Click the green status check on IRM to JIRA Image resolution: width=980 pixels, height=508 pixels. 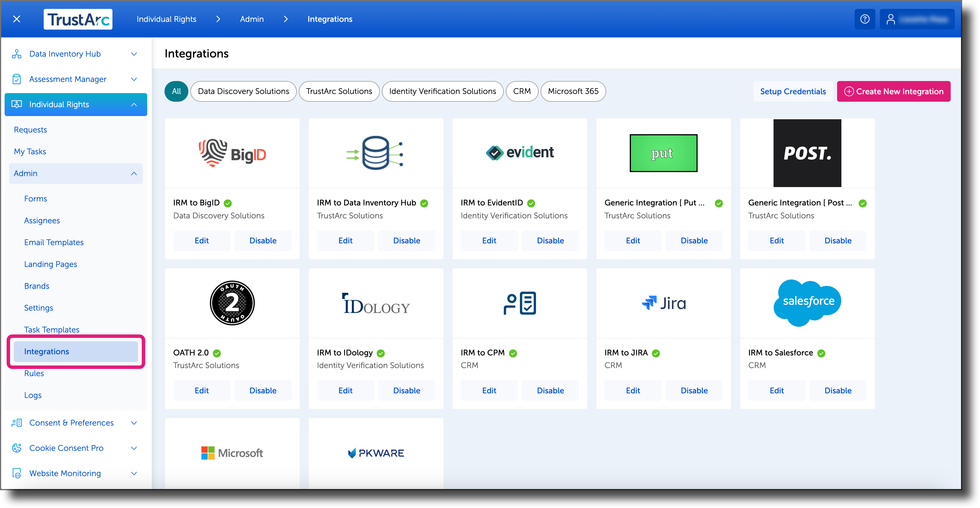pos(656,353)
